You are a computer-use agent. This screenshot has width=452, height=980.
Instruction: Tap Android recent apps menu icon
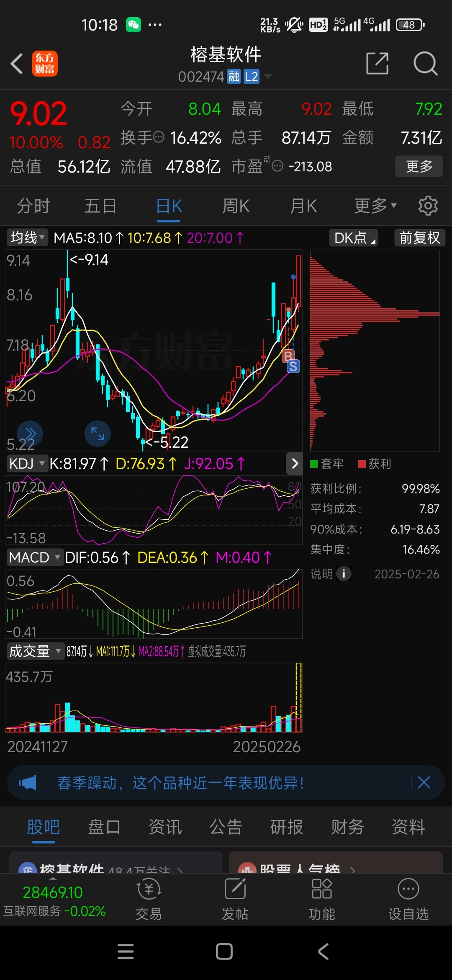(126, 952)
